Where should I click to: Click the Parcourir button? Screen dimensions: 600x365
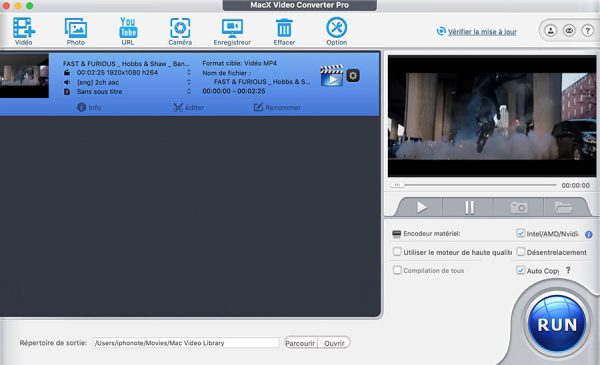[x=300, y=343]
